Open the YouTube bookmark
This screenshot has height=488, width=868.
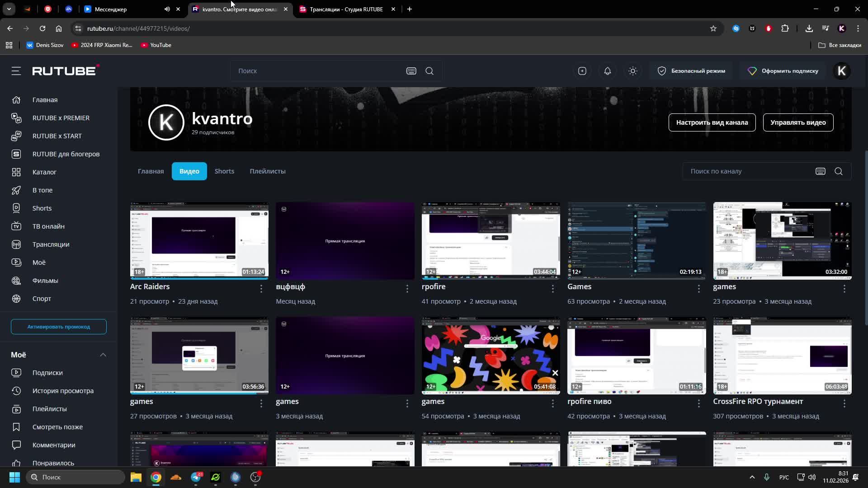(x=156, y=45)
